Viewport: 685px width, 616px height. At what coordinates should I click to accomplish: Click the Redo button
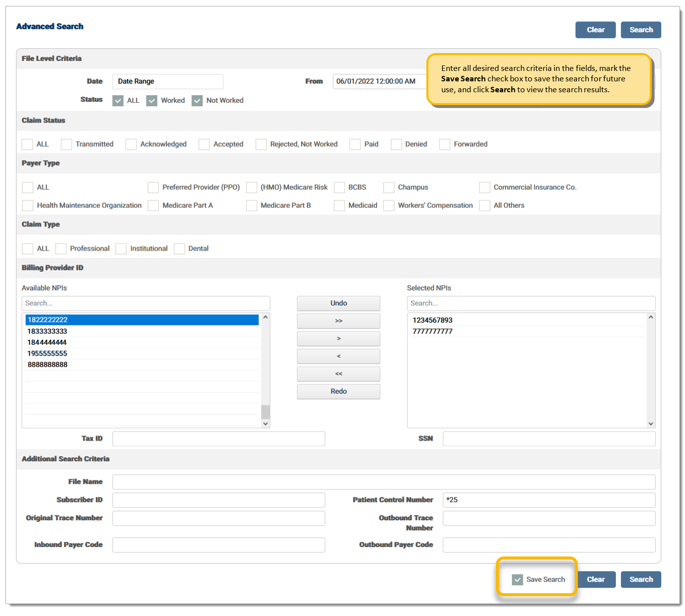coord(339,391)
